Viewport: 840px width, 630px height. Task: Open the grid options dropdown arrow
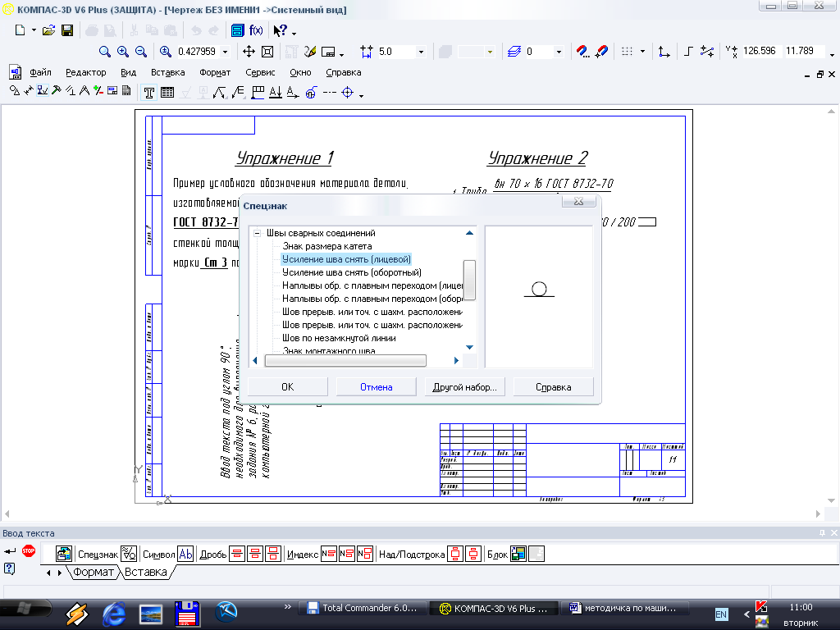[642, 52]
